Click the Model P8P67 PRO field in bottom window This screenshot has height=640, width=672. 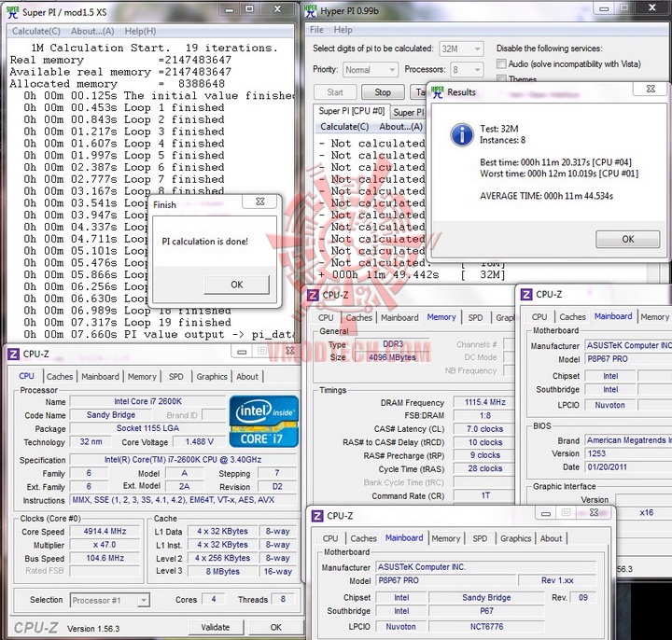pos(446,580)
